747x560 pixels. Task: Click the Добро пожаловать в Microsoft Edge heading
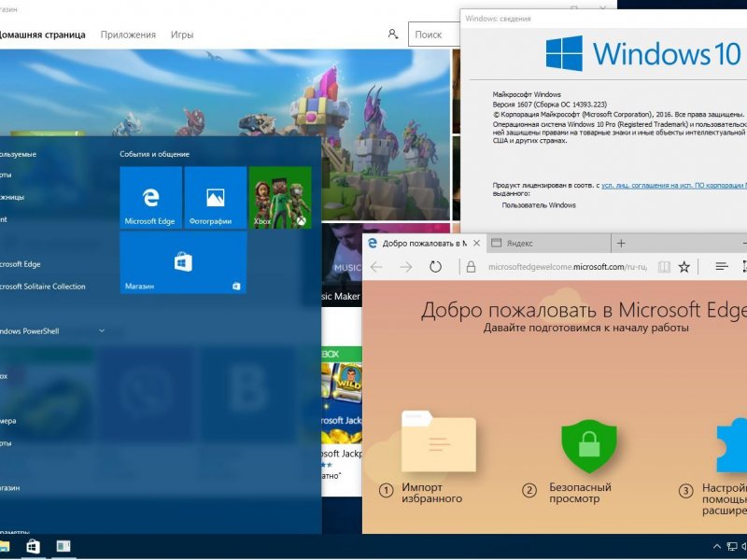point(585,310)
